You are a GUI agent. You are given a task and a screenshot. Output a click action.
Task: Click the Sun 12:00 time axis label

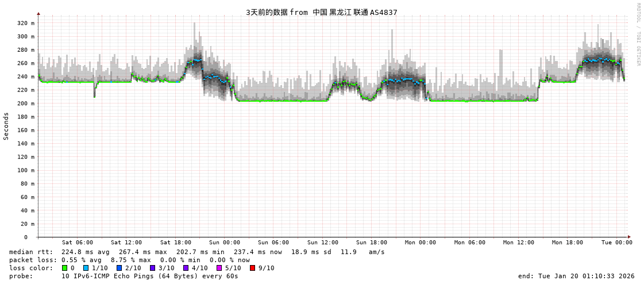click(x=322, y=243)
